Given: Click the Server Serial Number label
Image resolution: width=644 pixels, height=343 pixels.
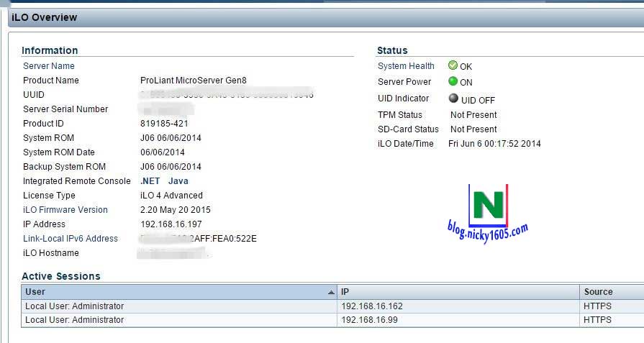Looking at the screenshot, I should click(65, 109).
